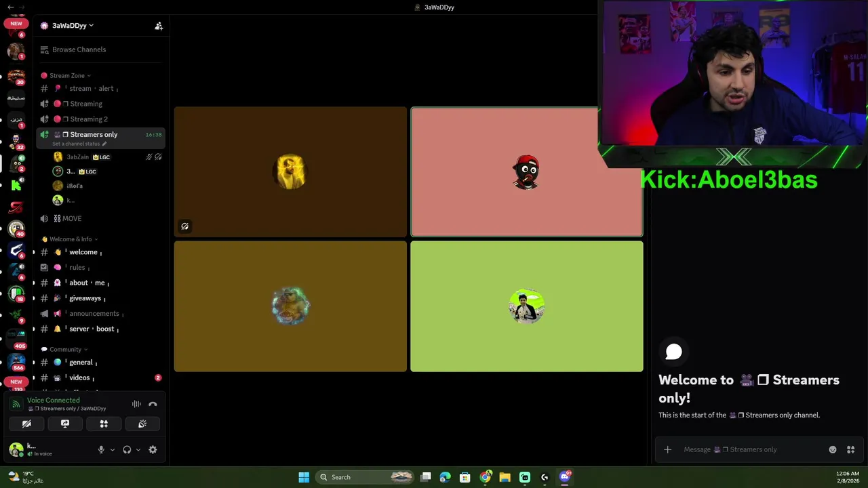Deafen with the headphones icon
This screenshot has height=488, width=868.
point(127,449)
